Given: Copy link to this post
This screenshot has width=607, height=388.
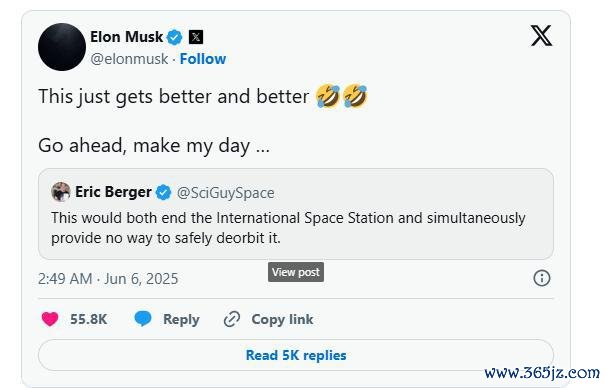Looking at the screenshot, I should [282, 319].
